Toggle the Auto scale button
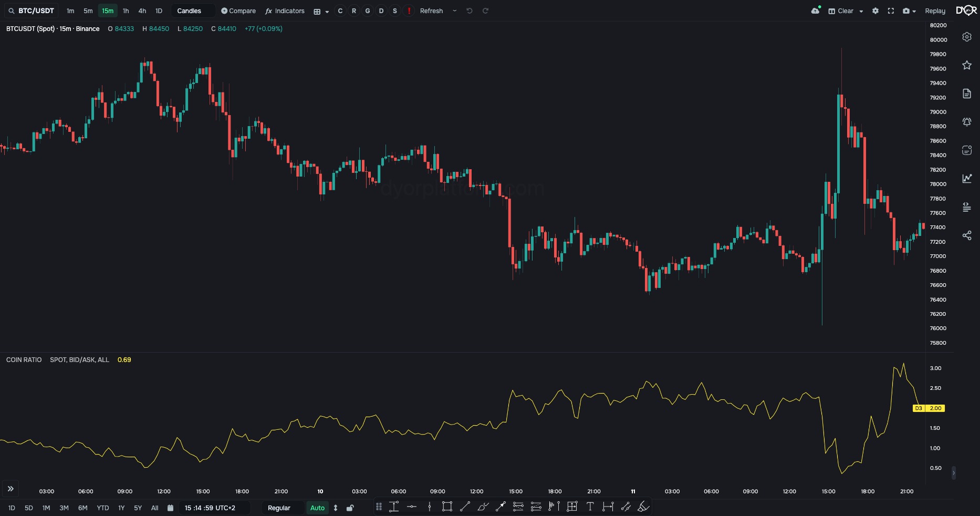Viewport: 980px width, 516px height. (317, 508)
